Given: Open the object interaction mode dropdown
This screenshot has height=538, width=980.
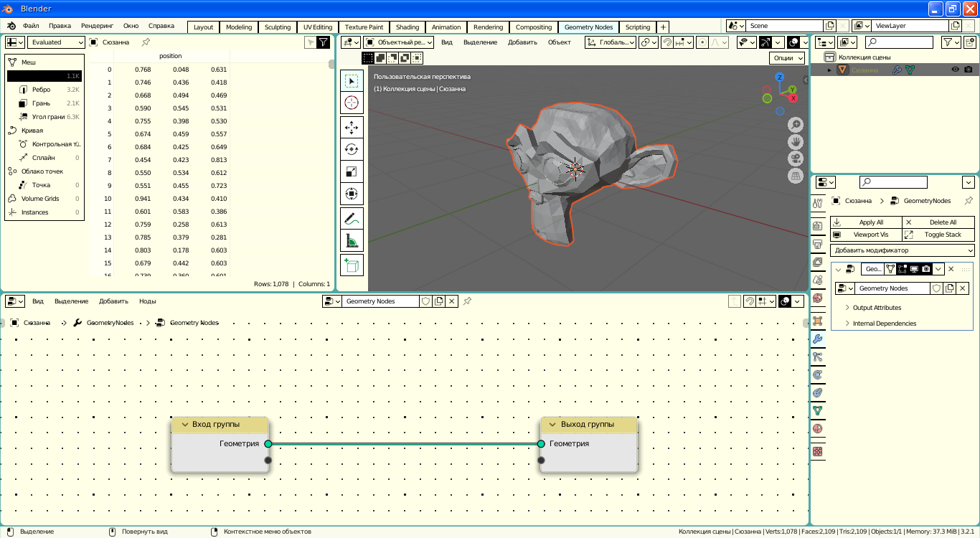Looking at the screenshot, I should (x=398, y=42).
